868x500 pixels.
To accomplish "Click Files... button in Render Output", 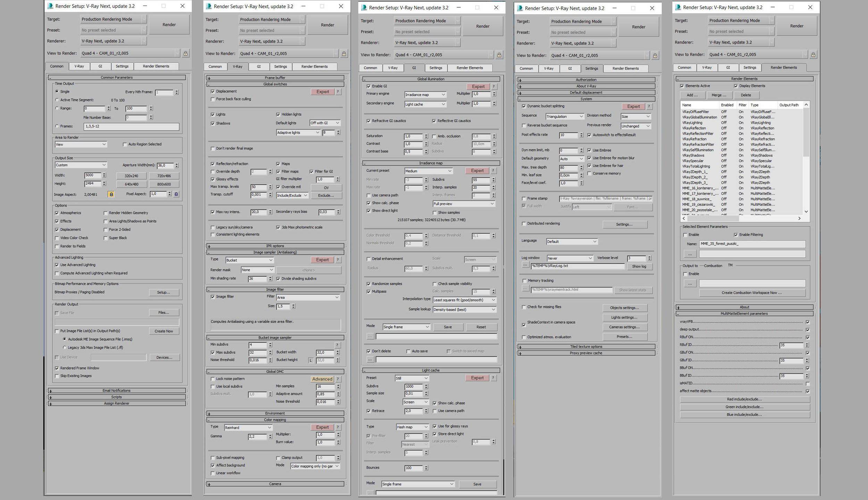I will [x=164, y=312].
